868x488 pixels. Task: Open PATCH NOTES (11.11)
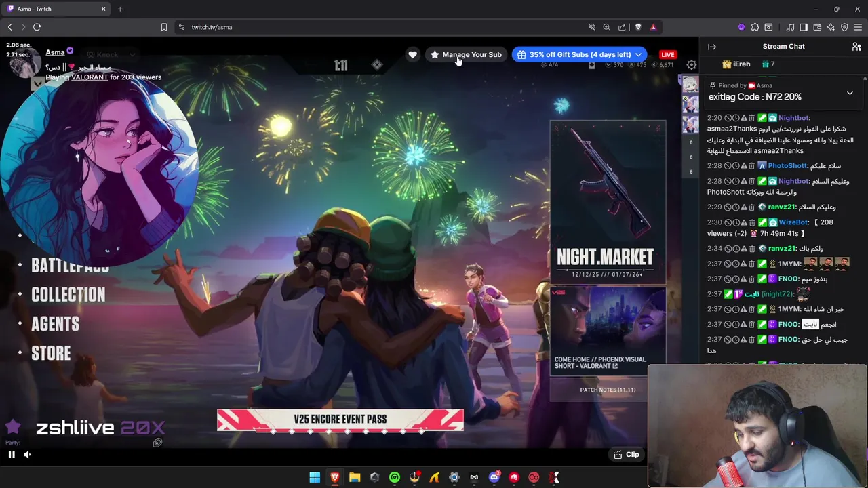pyautogui.click(x=608, y=390)
